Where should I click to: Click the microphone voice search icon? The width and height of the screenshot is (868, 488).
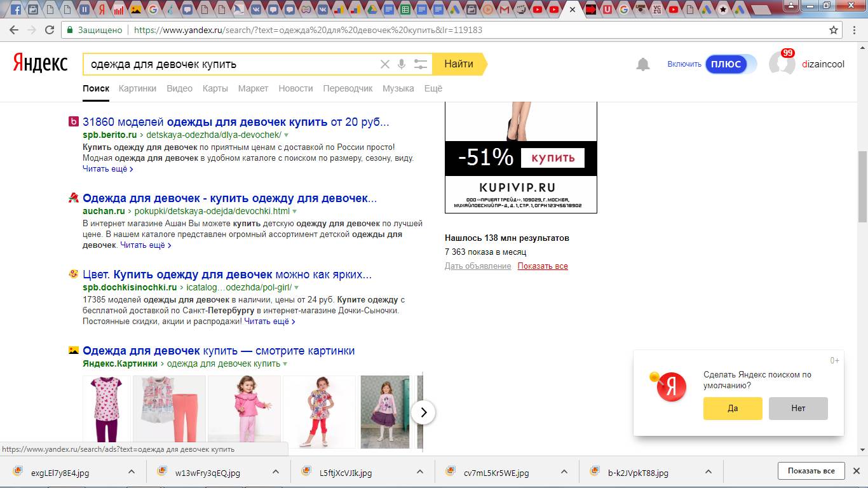coord(402,64)
